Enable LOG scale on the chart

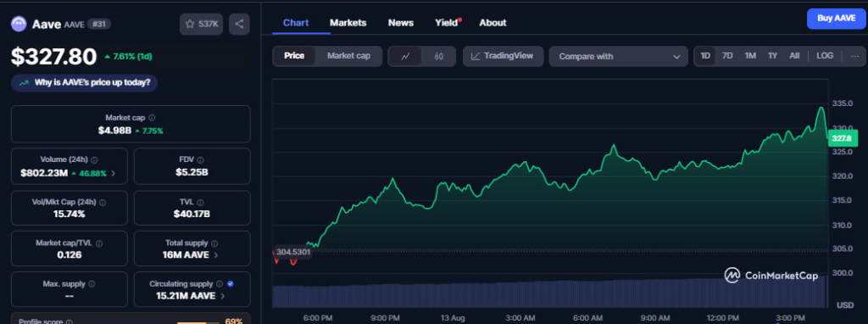pos(825,56)
